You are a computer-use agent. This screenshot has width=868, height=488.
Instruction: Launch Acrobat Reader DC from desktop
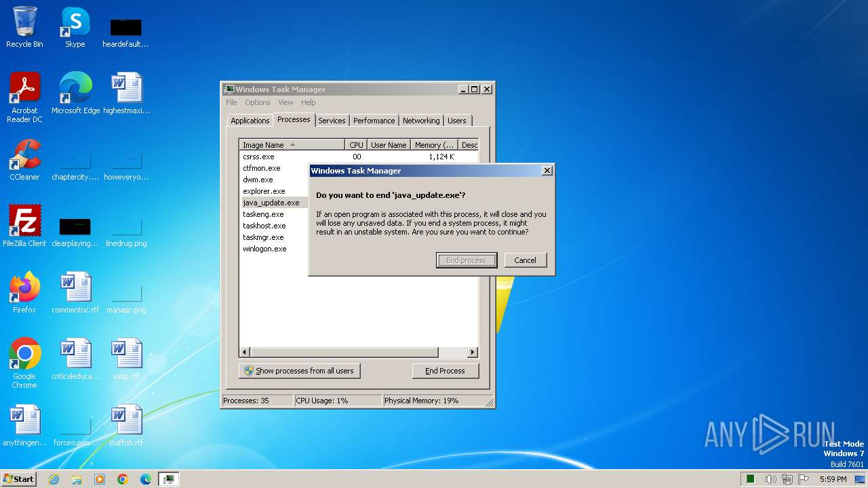click(x=24, y=97)
